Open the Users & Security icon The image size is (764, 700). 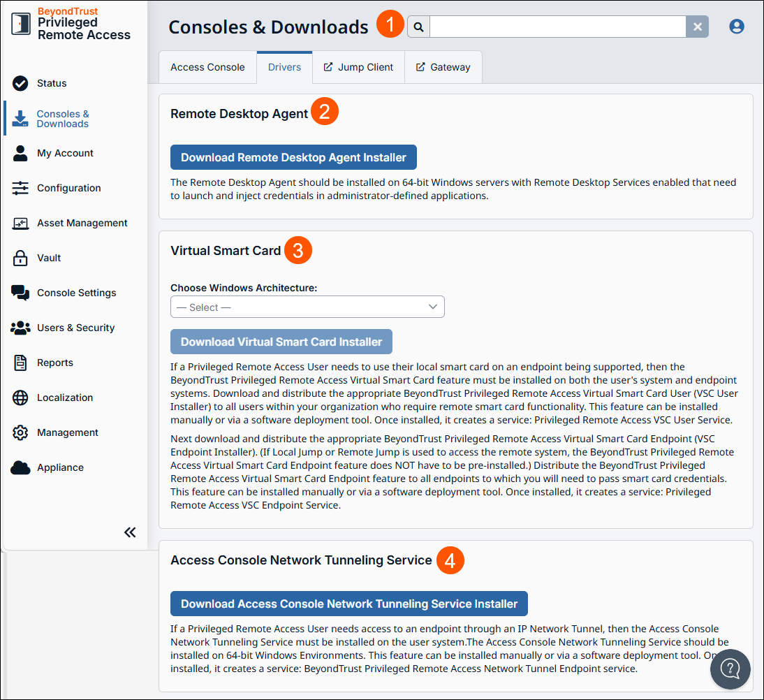20,327
